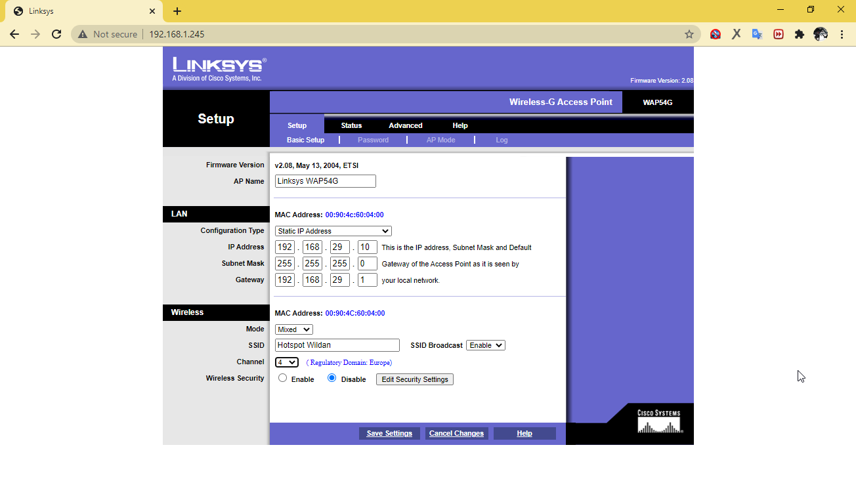Screen dimensions: 856x504
Task: Click firmware text v2.08, May 13, 2004, ETSI
Action: pos(316,165)
